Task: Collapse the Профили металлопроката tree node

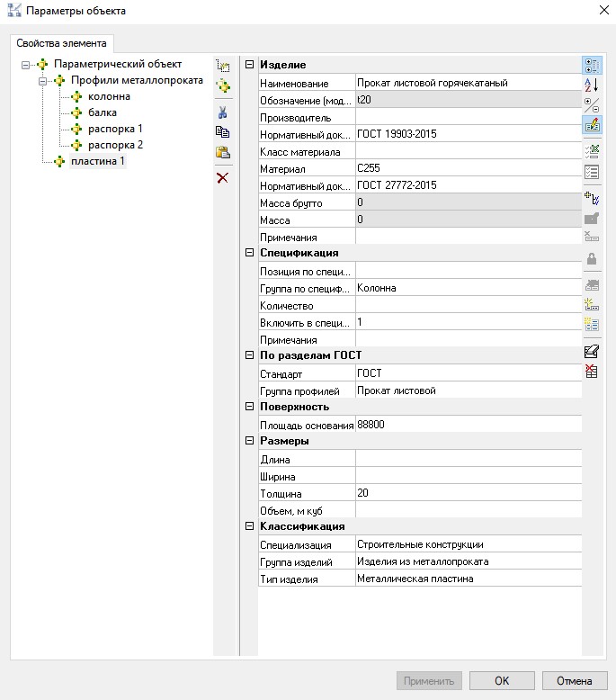Action: tap(41, 81)
